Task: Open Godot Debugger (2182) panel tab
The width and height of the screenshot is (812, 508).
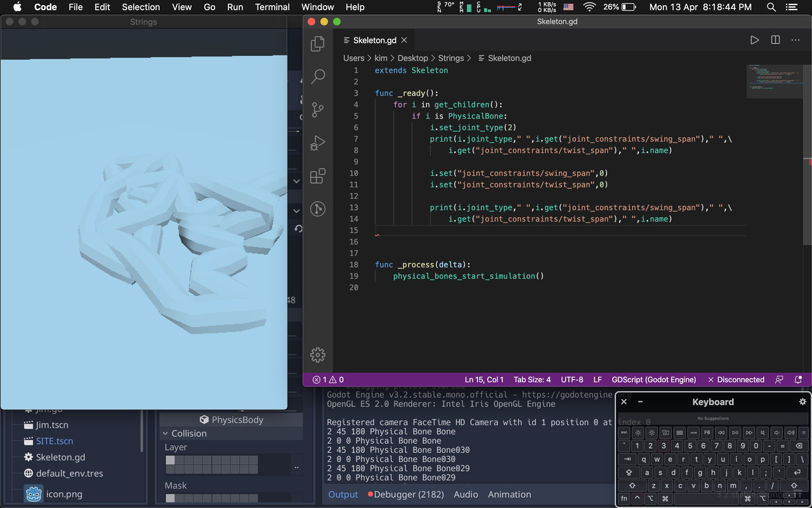Action: 405,494
